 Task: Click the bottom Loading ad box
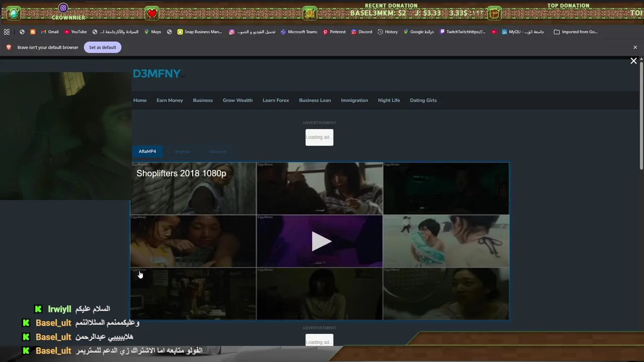click(x=319, y=340)
